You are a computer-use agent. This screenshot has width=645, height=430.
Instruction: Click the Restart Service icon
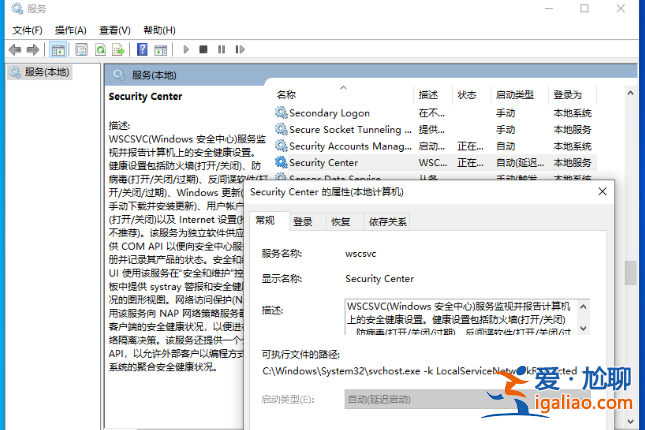pyautogui.click(x=240, y=49)
